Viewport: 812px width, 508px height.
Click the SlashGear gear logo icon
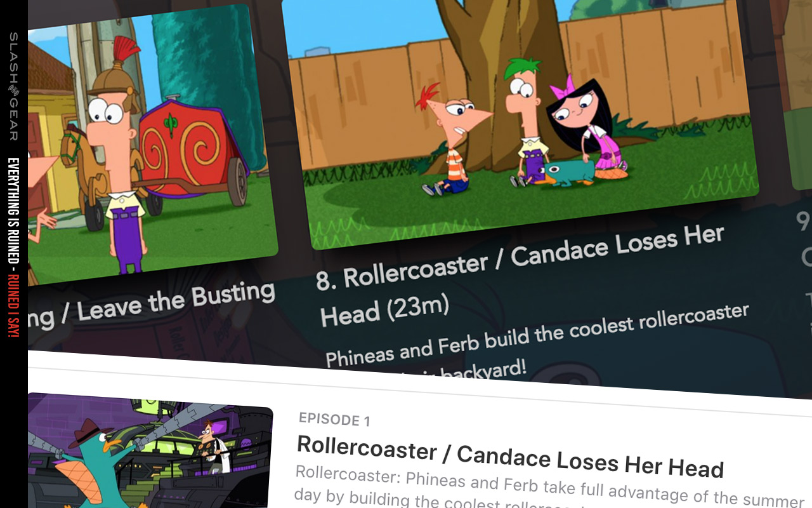click(13, 91)
